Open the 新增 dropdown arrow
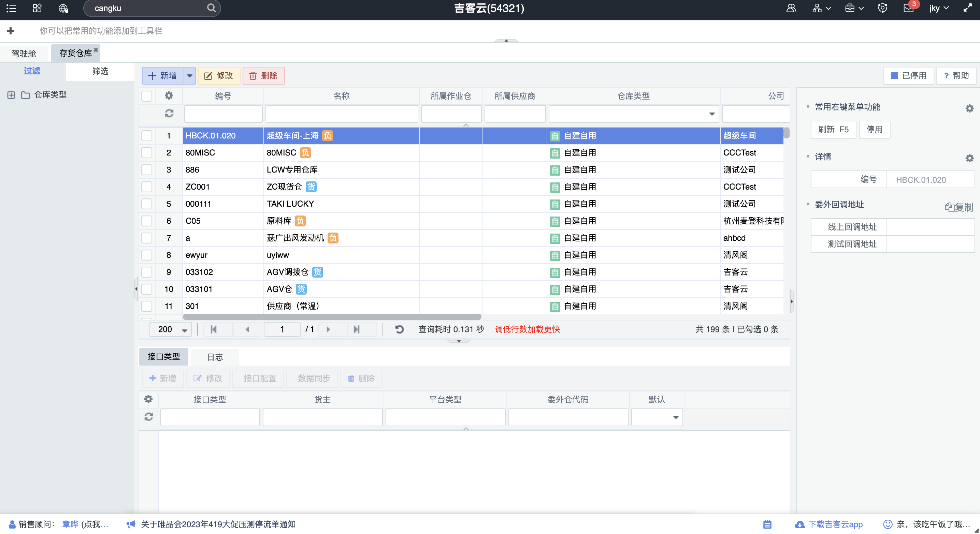This screenshot has height=534, width=980. pos(189,76)
